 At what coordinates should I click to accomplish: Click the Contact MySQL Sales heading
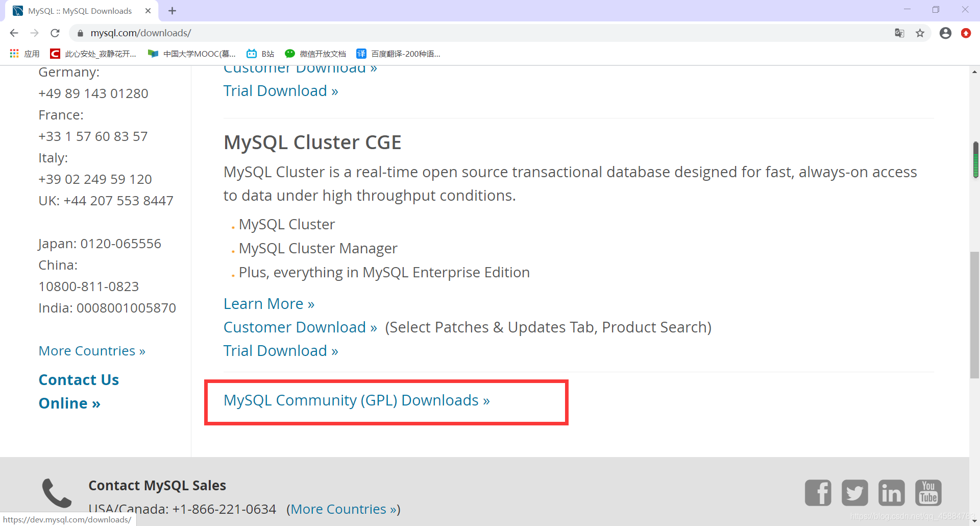(157, 486)
